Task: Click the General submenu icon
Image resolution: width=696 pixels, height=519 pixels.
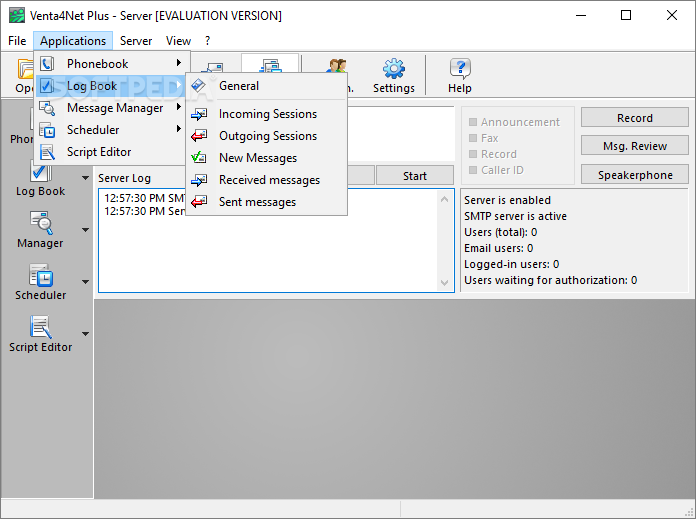Action: (x=198, y=86)
